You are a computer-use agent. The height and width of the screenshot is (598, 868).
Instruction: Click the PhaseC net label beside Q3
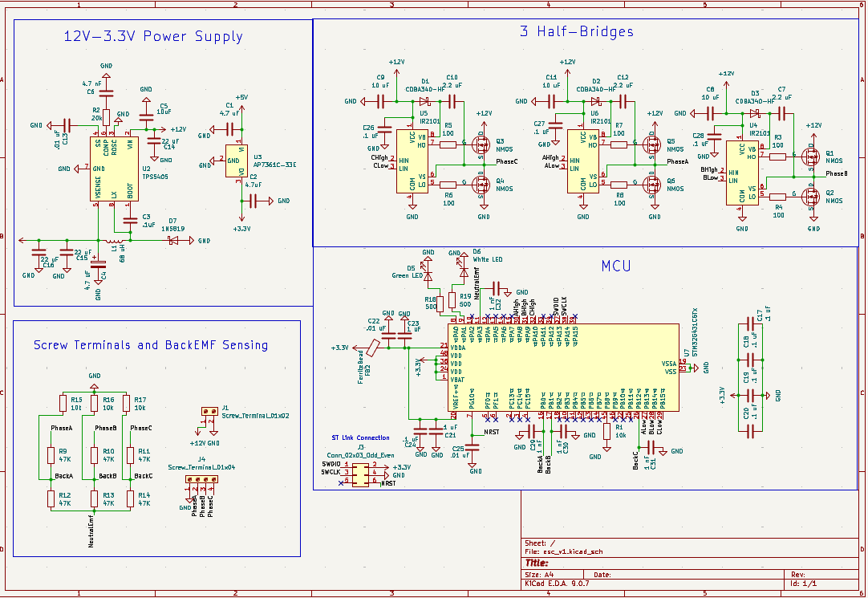507,161
